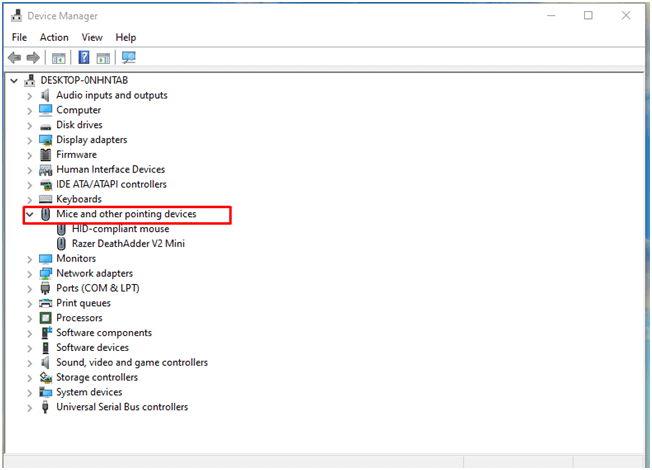
Task: Expand Universal Serial Bus controllers chevron
Action: (30, 408)
